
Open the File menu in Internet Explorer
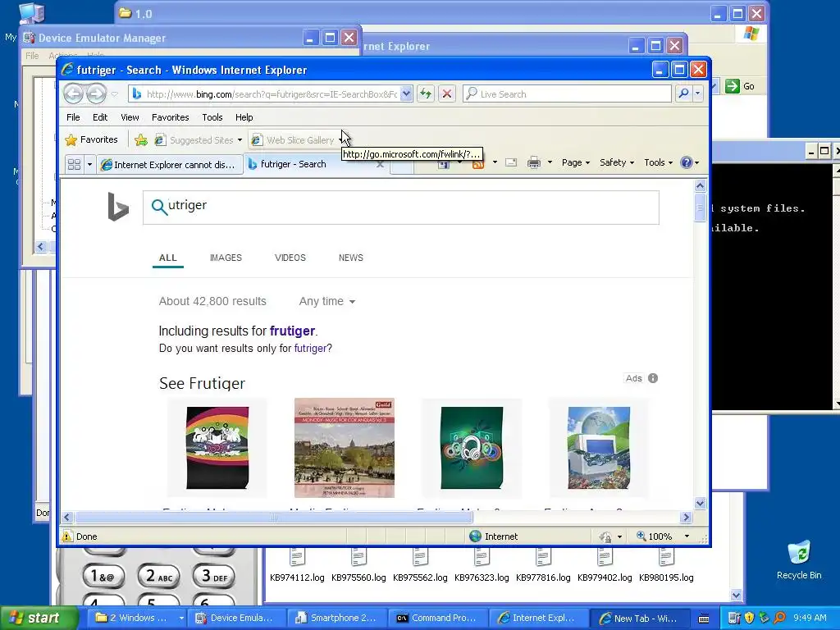pyautogui.click(x=73, y=117)
